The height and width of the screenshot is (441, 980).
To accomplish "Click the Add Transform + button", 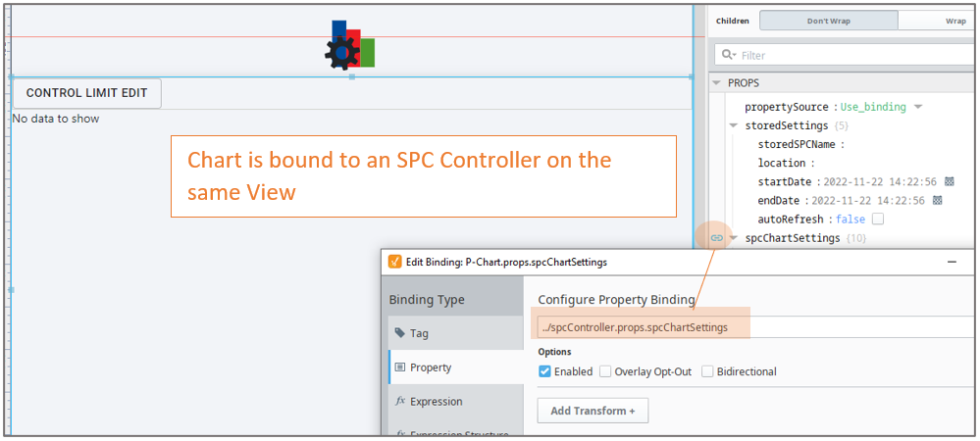I will pos(593,411).
